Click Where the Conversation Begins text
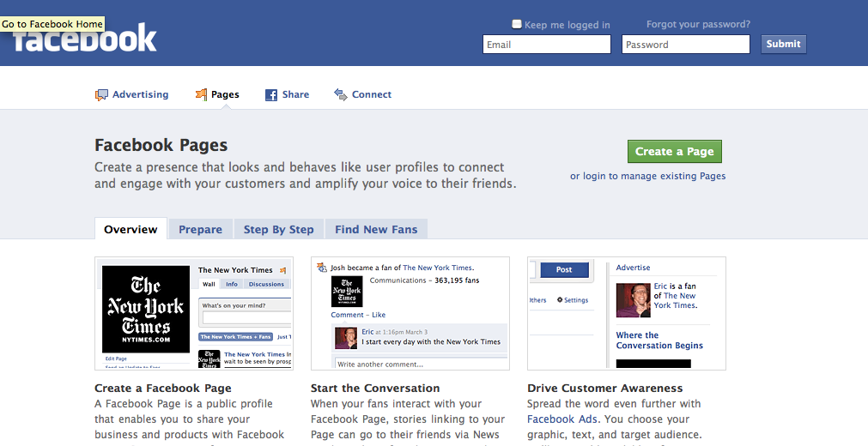 coord(659,341)
